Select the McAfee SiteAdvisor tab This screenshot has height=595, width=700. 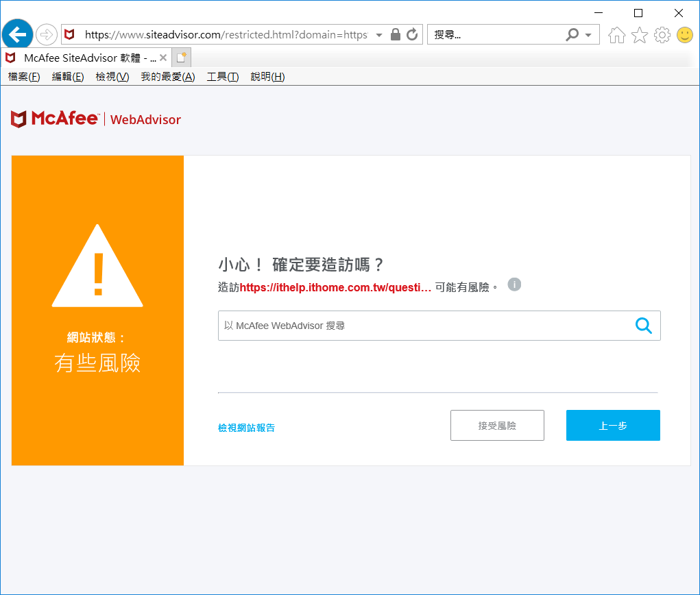coord(85,58)
